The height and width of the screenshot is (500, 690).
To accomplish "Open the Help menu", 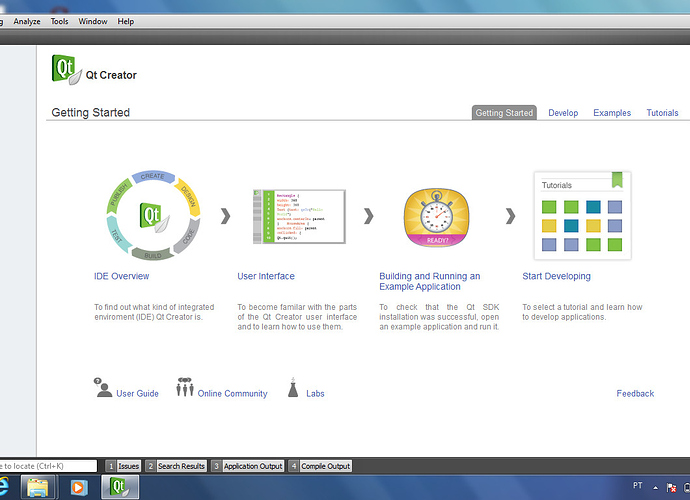I will pyautogui.click(x=125, y=22).
